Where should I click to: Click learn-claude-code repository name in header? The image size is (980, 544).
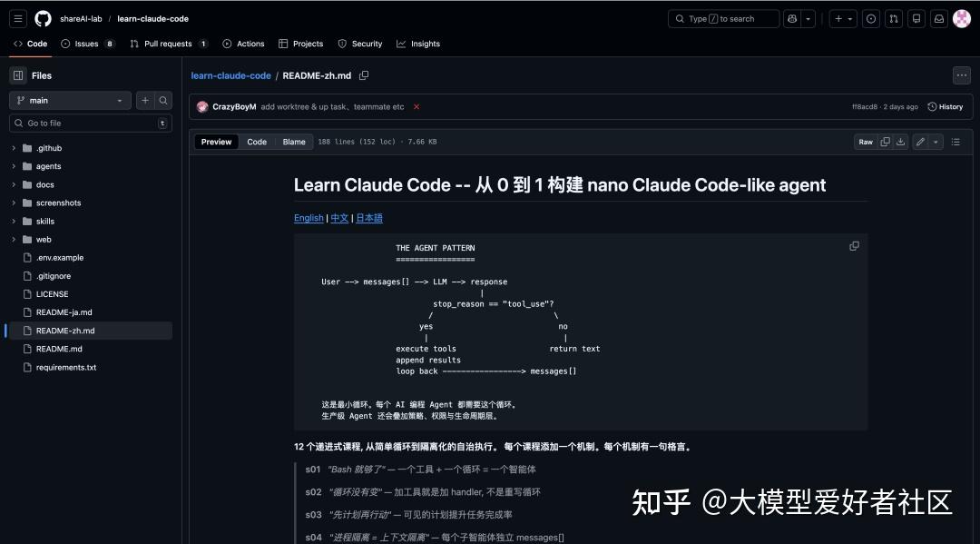(152, 19)
